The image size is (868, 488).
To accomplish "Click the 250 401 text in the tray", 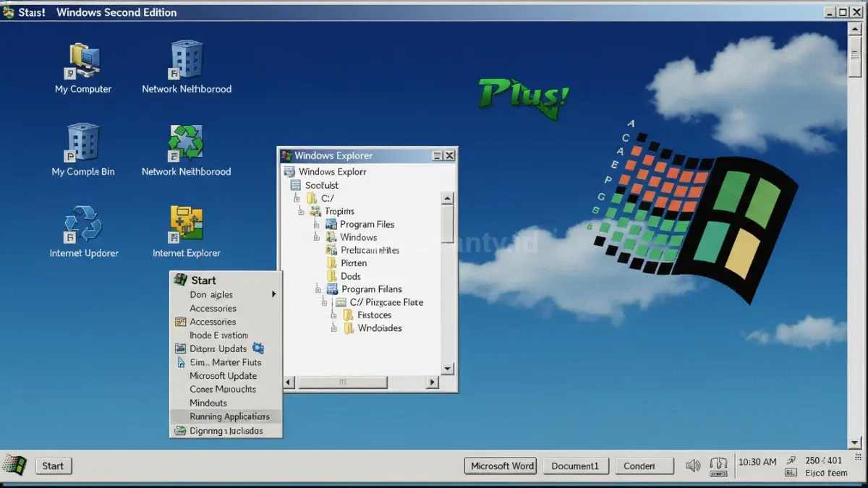I will point(824,460).
